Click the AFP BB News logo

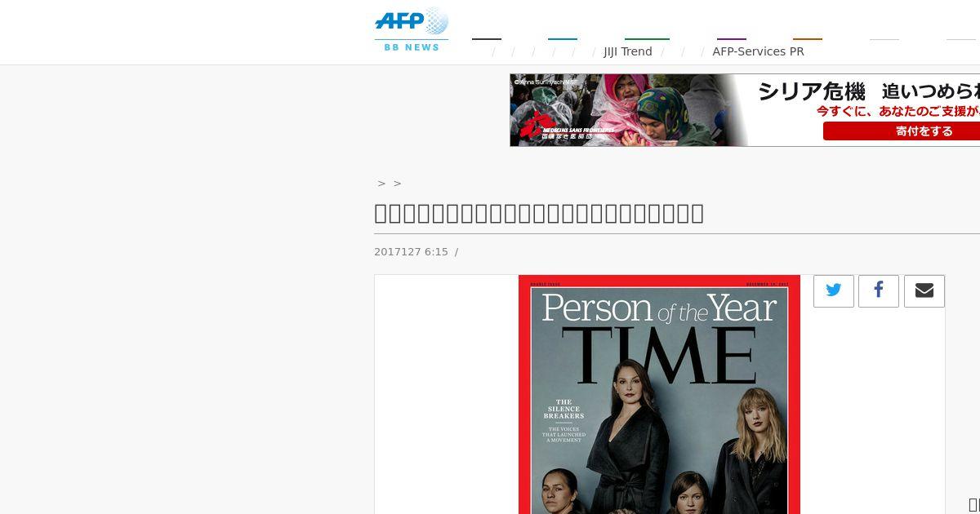coord(412,29)
